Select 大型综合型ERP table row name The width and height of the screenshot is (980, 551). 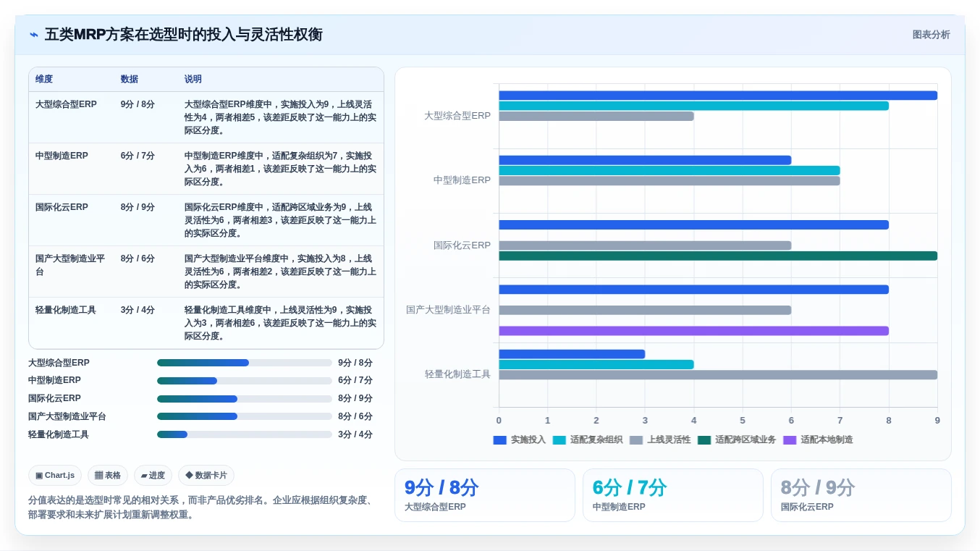[66, 104]
